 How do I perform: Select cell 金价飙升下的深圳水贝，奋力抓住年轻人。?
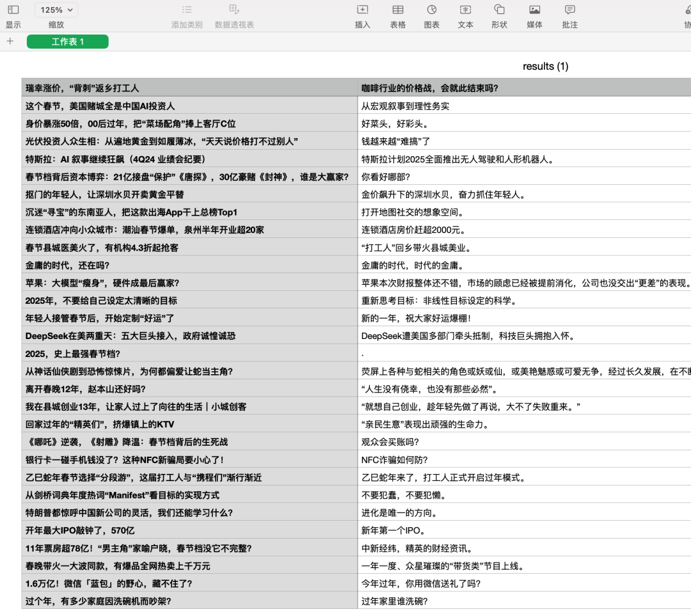(x=525, y=194)
